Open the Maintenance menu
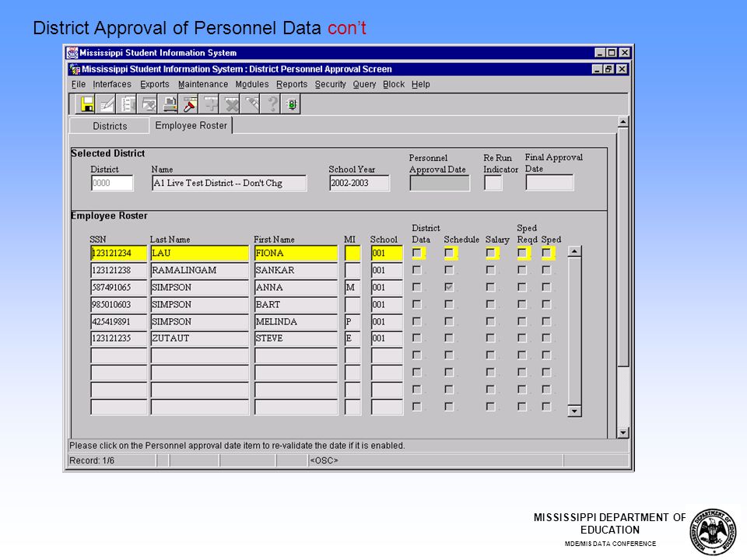Image resolution: width=747 pixels, height=560 pixels. click(203, 84)
